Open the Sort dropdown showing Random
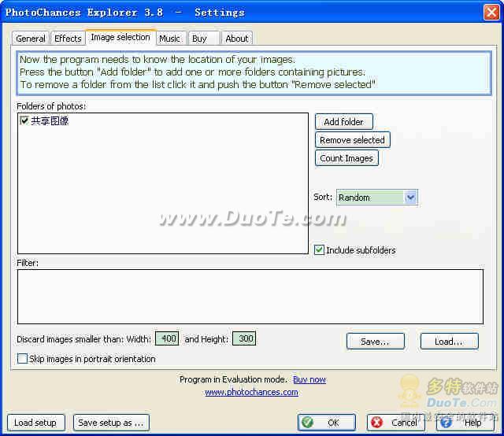Screen dimensions: 504x436 pyautogui.click(x=377, y=198)
